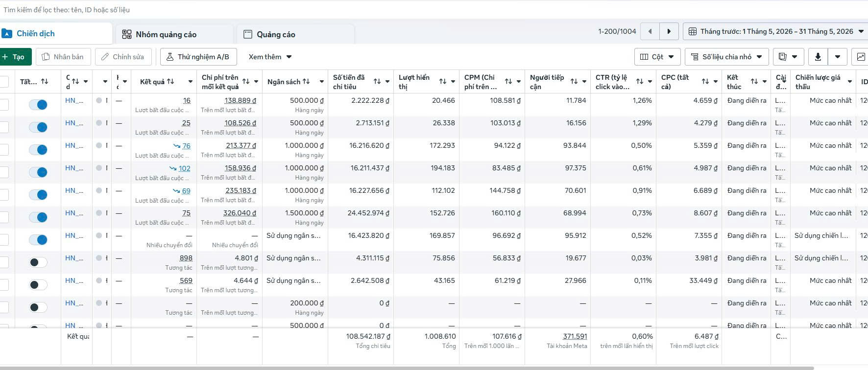Image resolution: width=868 pixels, height=370 pixels.
Task: Sort by Kết thúc column arrows
Action: coord(754,81)
